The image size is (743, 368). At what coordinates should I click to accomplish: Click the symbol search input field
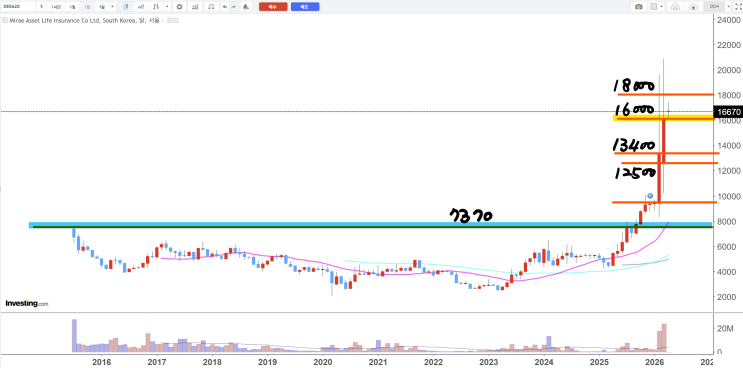coord(18,7)
